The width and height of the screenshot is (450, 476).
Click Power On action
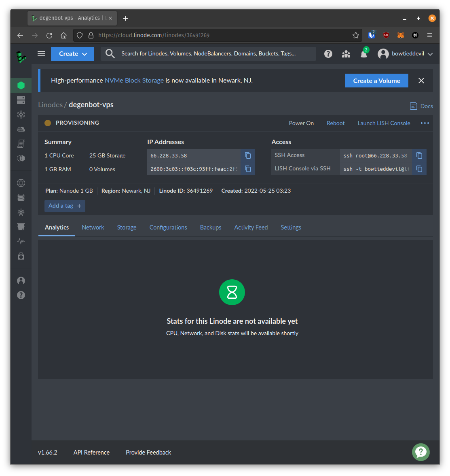tap(302, 123)
